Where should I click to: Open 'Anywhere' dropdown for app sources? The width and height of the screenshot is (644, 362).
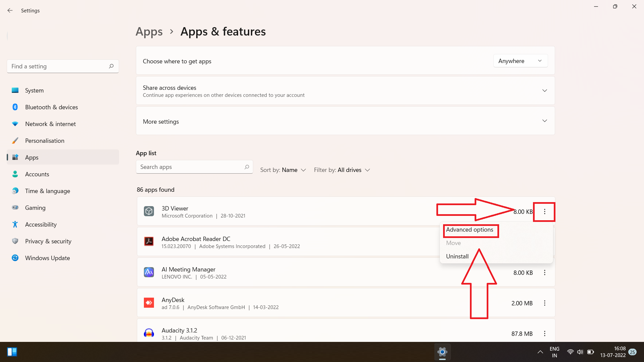(520, 61)
